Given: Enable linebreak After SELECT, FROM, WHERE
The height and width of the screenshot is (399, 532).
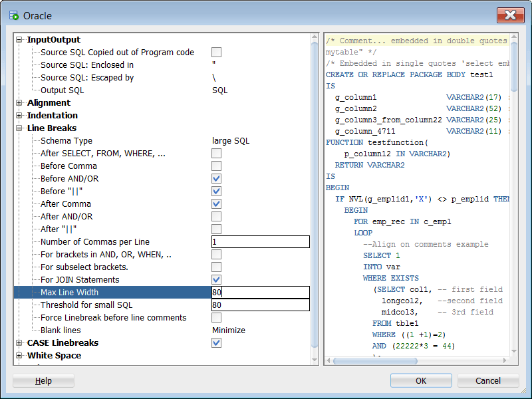Looking at the screenshot, I should (216, 153).
